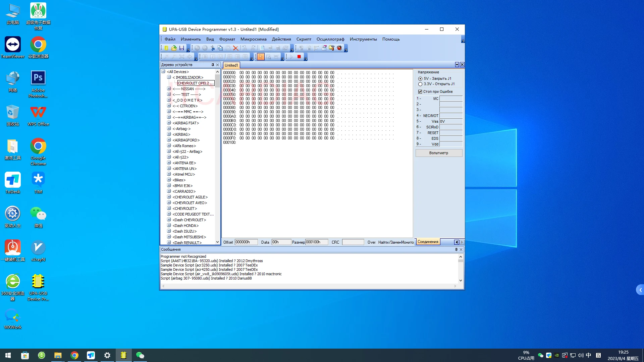Launch Adobe Photoshop desktop icon
The height and width of the screenshot is (362, 644).
click(38, 84)
